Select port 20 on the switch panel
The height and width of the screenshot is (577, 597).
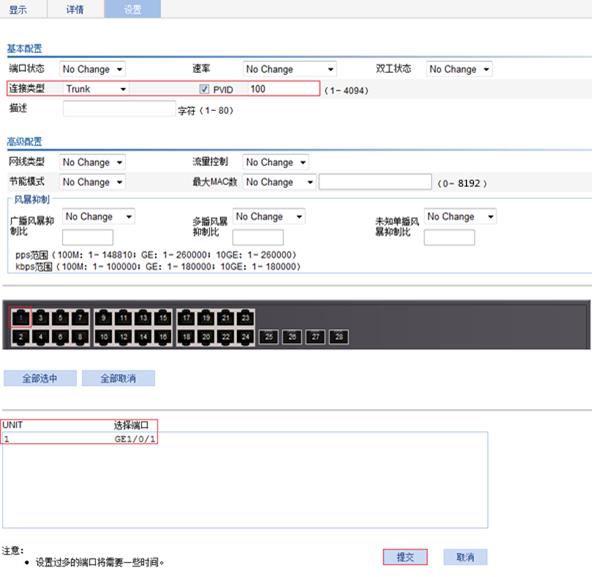pyautogui.click(x=206, y=337)
